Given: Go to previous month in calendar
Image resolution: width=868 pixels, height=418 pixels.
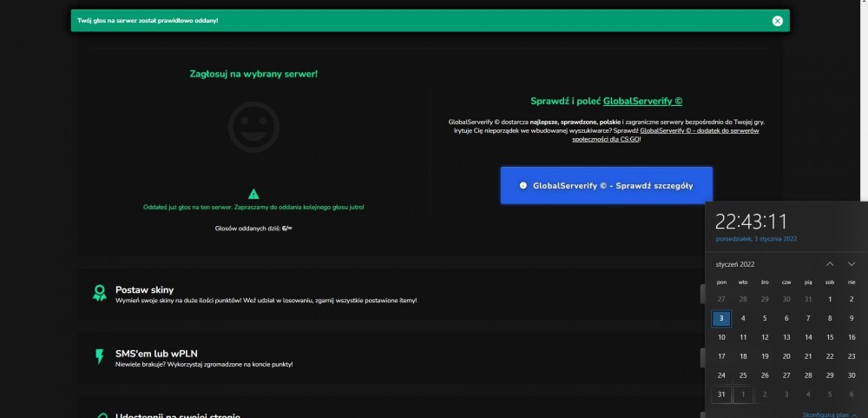Looking at the screenshot, I should tap(830, 264).
